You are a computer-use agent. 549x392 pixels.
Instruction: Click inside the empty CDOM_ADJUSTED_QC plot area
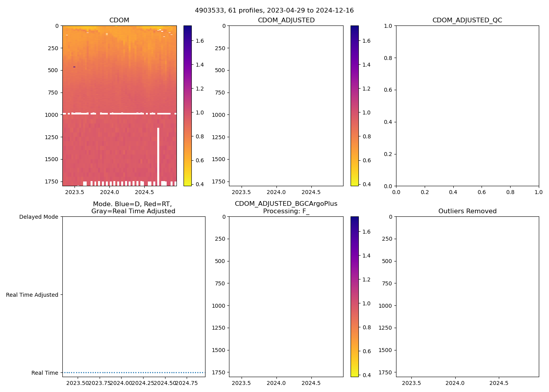click(x=467, y=106)
